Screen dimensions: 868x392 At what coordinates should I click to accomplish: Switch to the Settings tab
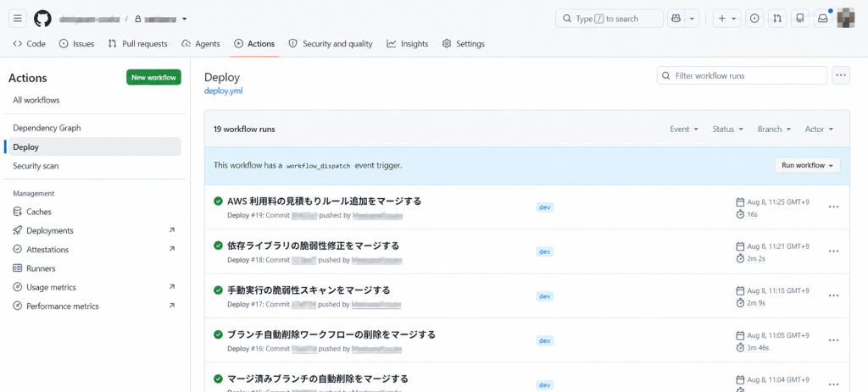[x=464, y=44]
